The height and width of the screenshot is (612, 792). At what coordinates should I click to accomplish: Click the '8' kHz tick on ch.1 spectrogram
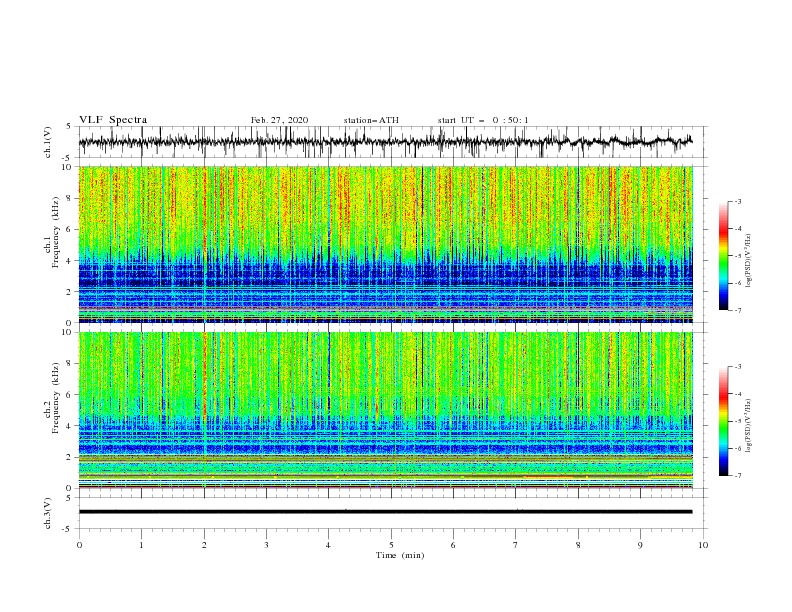pos(71,198)
